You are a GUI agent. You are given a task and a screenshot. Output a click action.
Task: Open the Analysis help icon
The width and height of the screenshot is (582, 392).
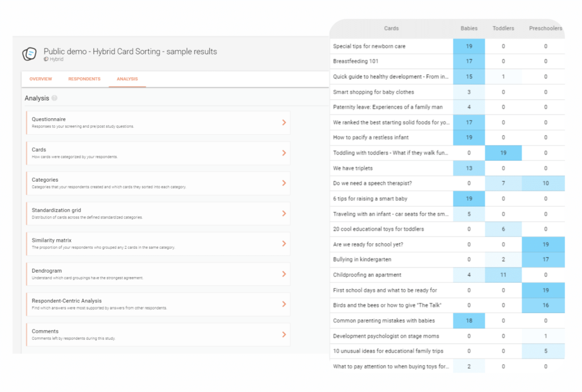tap(55, 98)
